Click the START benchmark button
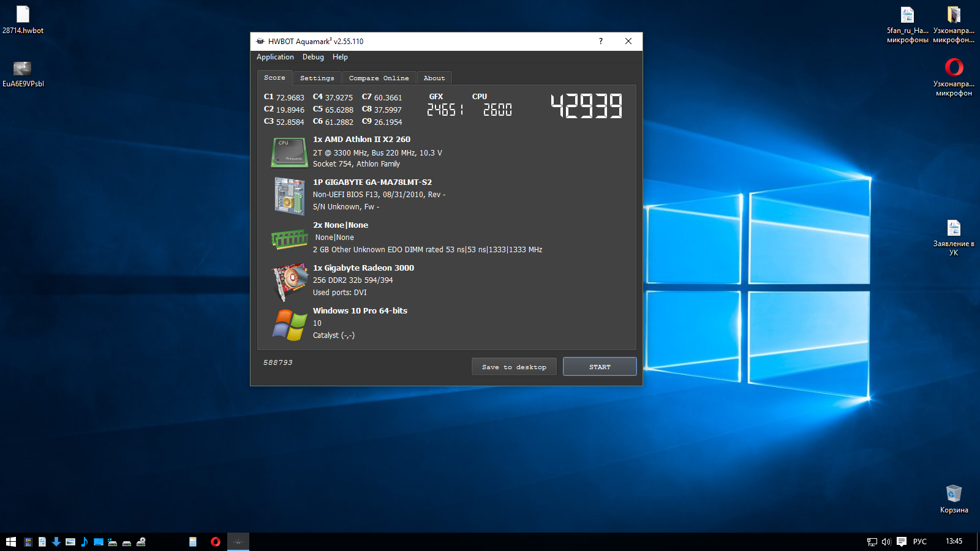This screenshot has width=980, height=551. [600, 367]
